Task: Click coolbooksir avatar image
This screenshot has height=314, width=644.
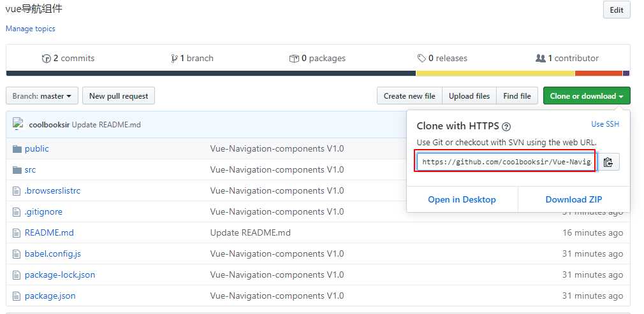Action: [x=17, y=124]
